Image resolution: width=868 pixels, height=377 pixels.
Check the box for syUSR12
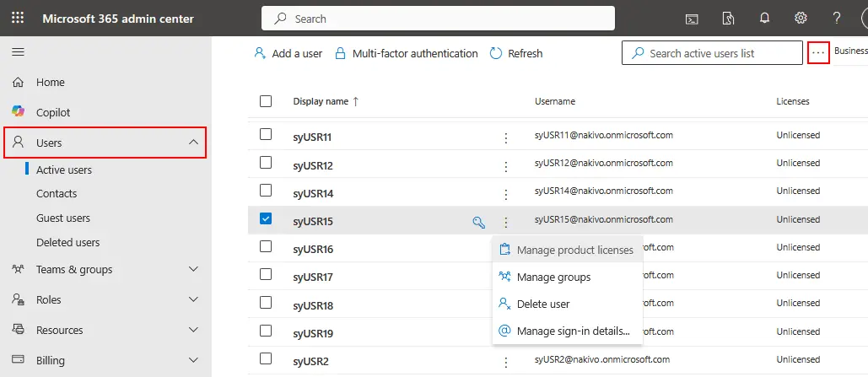(266, 162)
